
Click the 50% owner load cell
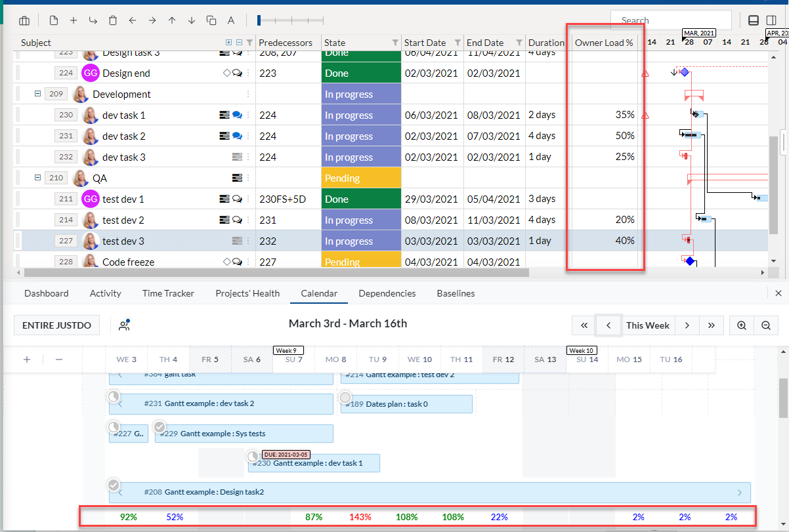coord(605,136)
